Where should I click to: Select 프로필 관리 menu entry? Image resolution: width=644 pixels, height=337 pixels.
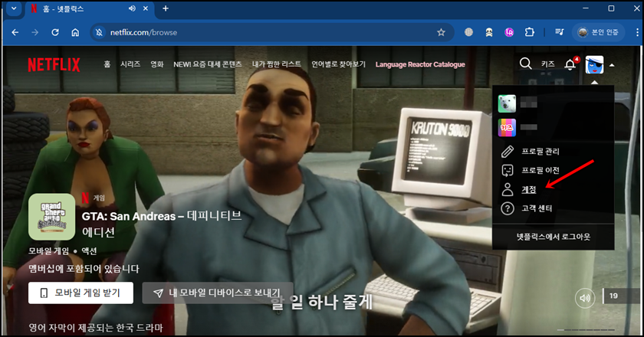pos(540,152)
